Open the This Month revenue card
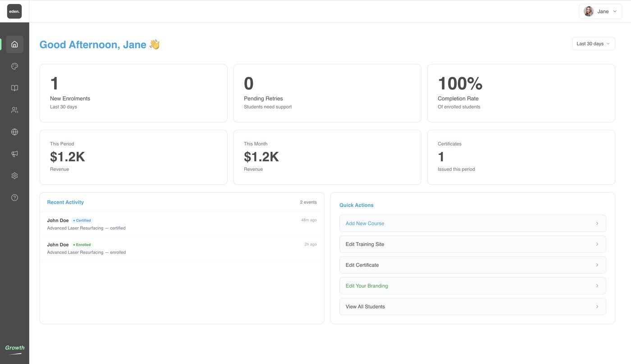 click(x=327, y=157)
